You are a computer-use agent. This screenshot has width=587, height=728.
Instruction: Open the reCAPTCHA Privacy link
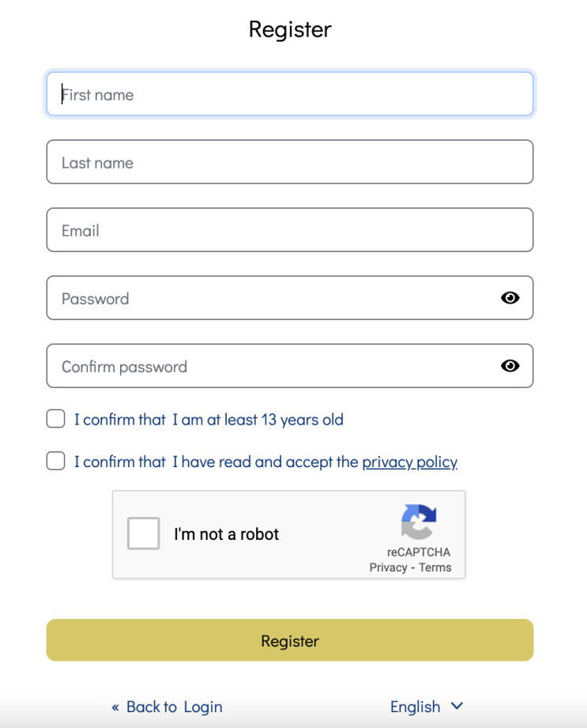389,568
